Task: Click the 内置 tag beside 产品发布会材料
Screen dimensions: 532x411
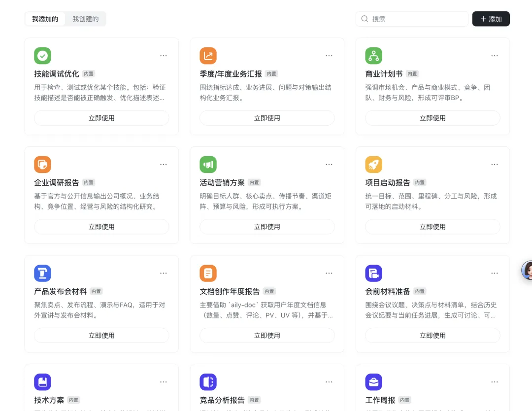Action: tap(96, 291)
